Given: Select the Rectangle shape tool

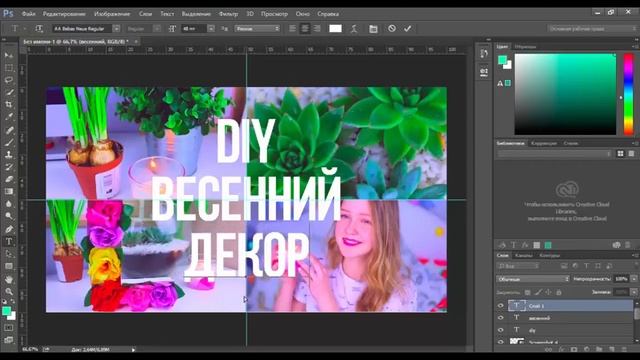Looking at the screenshot, I should tap(9, 266).
